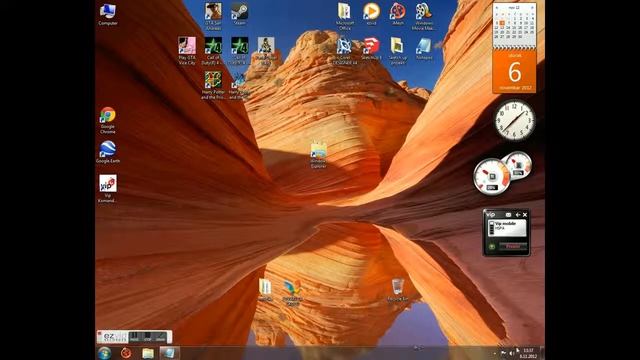Open the red round app in taskbar
This screenshot has width=640, height=360.
click(126, 353)
